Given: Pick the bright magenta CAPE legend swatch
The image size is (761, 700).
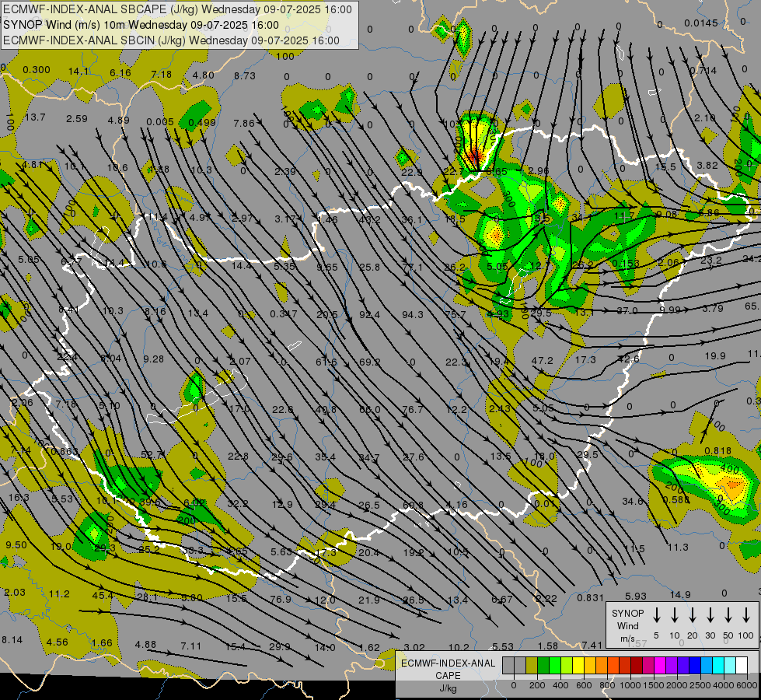Looking at the screenshot, I should (x=660, y=665).
